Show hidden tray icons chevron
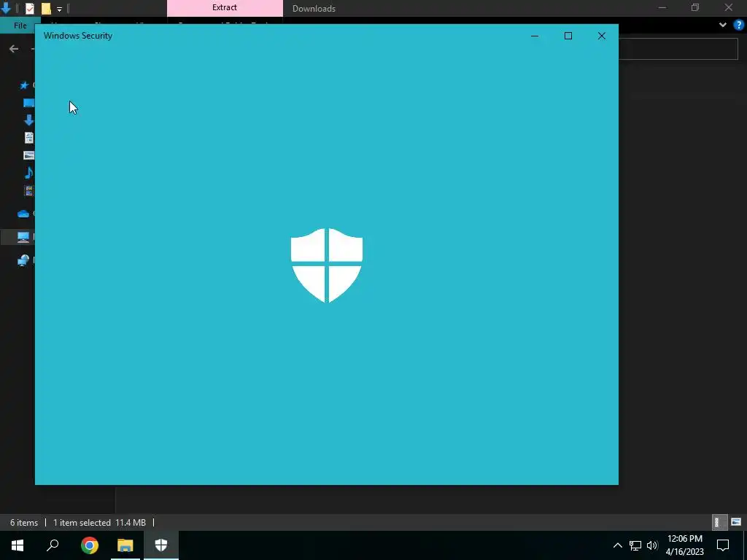 (x=617, y=545)
